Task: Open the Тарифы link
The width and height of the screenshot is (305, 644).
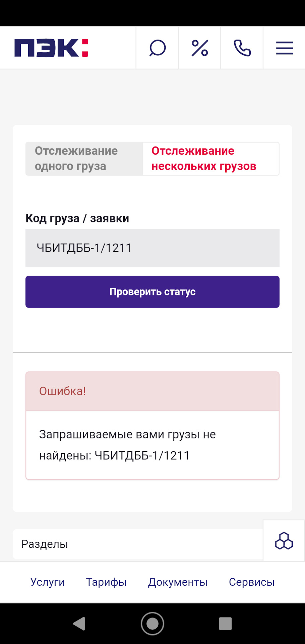Action: tap(106, 582)
